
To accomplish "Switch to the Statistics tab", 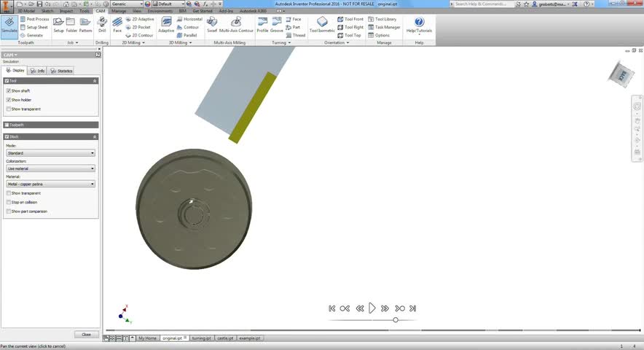I will 61,71.
